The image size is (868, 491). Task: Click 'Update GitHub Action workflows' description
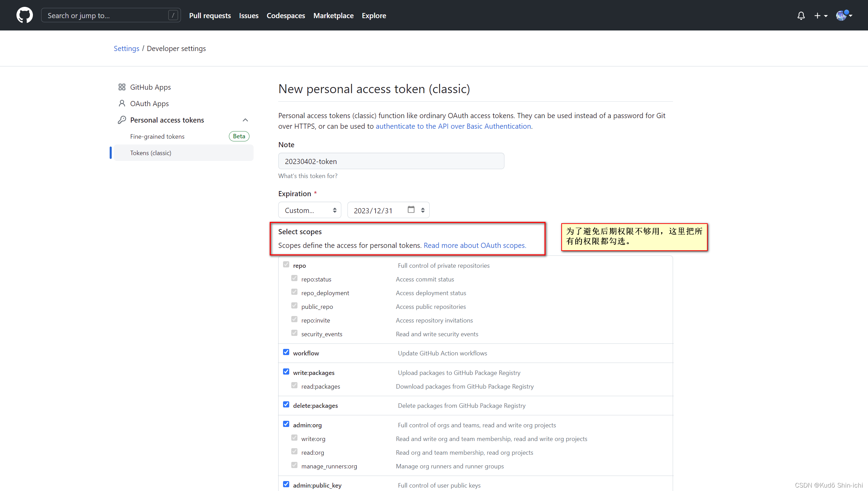pos(442,353)
